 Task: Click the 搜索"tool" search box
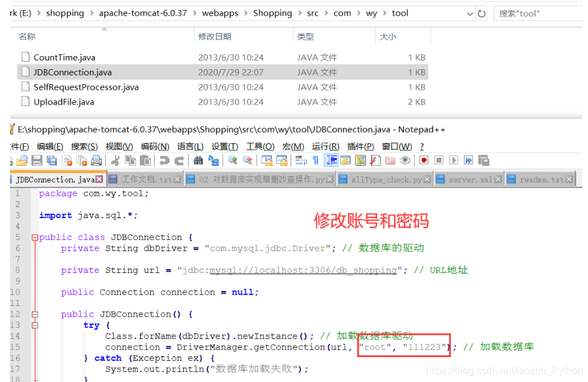tap(538, 14)
